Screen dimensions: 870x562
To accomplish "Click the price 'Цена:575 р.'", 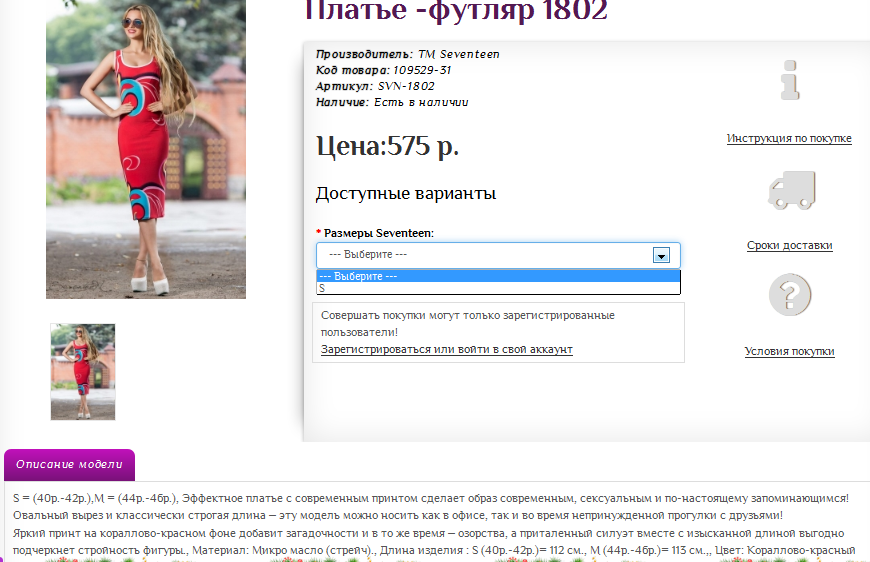I will (x=387, y=146).
